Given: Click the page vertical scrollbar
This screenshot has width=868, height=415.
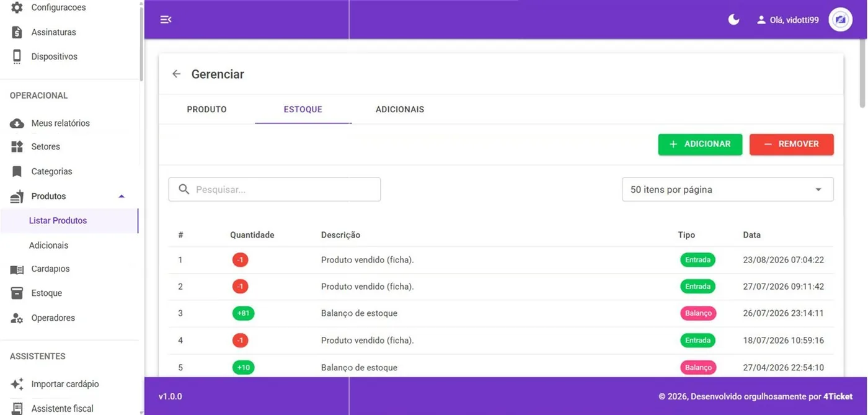Looking at the screenshot, I should [x=863, y=74].
